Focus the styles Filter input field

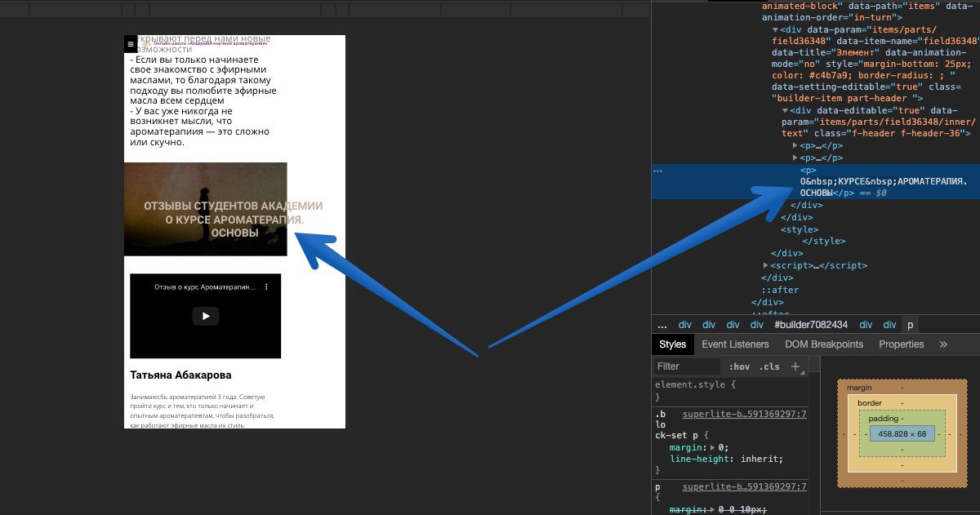point(687,366)
